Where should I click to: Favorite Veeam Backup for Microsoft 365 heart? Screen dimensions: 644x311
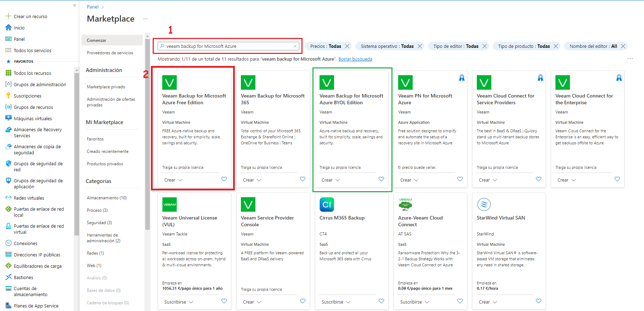303,179
